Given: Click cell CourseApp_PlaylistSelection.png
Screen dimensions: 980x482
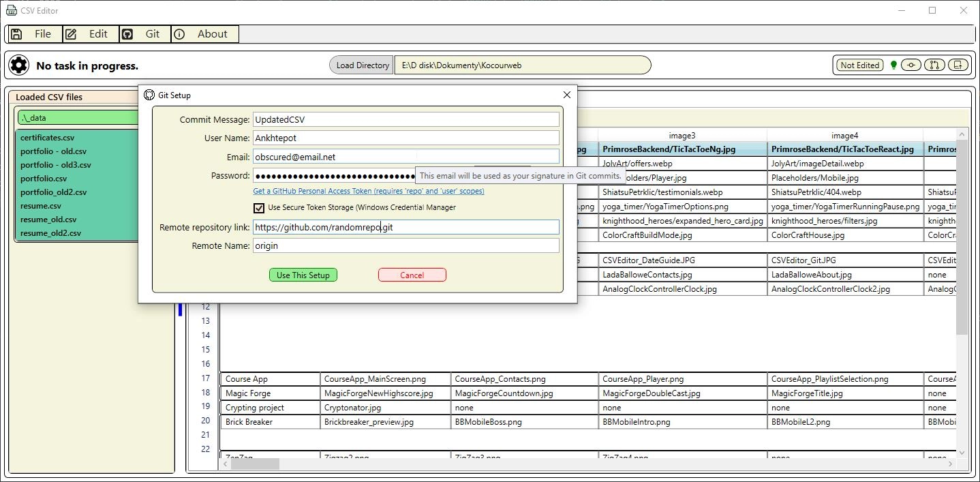Looking at the screenshot, I should pos(846,379).
